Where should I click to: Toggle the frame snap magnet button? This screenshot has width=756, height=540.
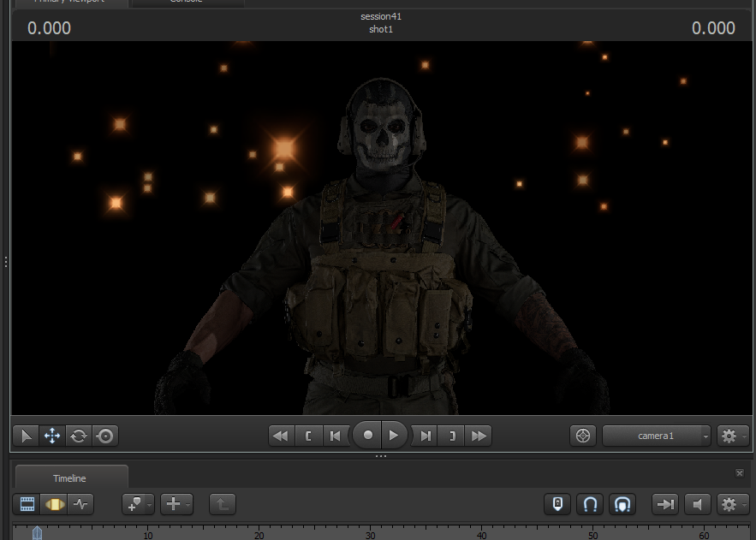(x=622, y=504)
